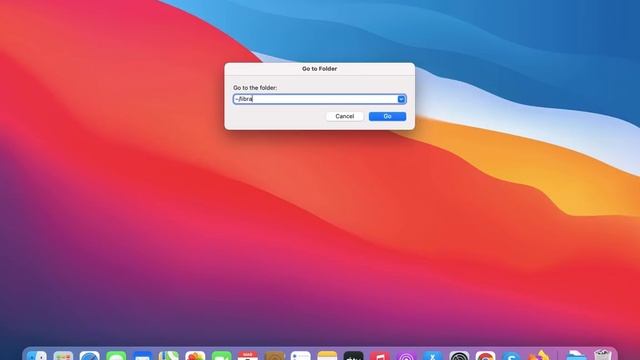The height and width of the screenshot is (360, 640).
Task: Open the Trash in the Dock
Action: pyautogui.click(x=603, y=355)
